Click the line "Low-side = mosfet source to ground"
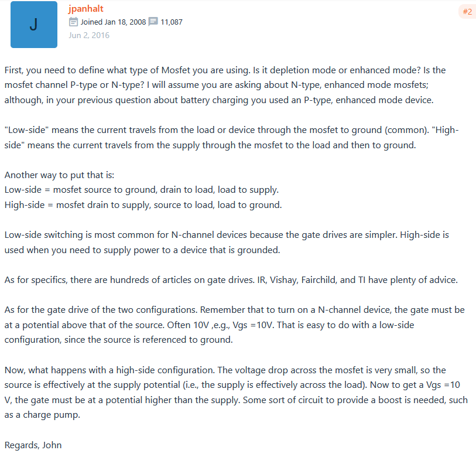Image resolution: width=476 pixels, height=457 pixels. pos(141,190)
